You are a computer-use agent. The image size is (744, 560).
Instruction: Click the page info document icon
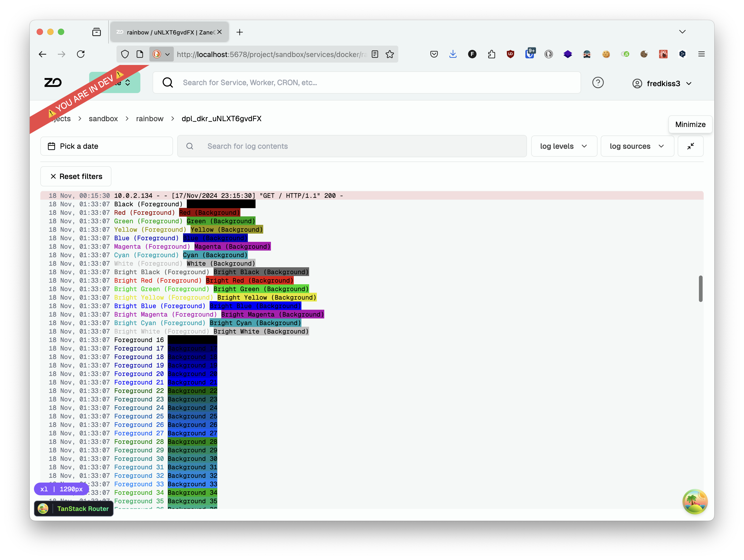pyautogui.click(x=140, y=54)
